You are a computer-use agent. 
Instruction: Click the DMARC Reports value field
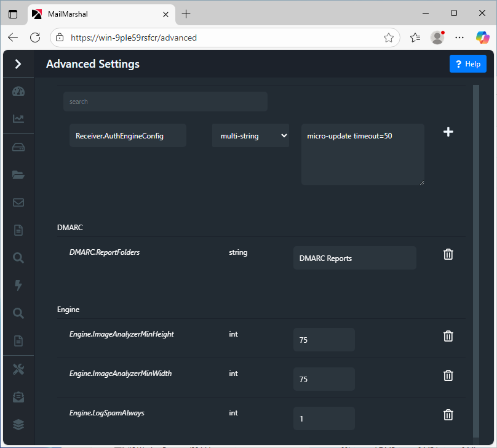tap(354, 258)
